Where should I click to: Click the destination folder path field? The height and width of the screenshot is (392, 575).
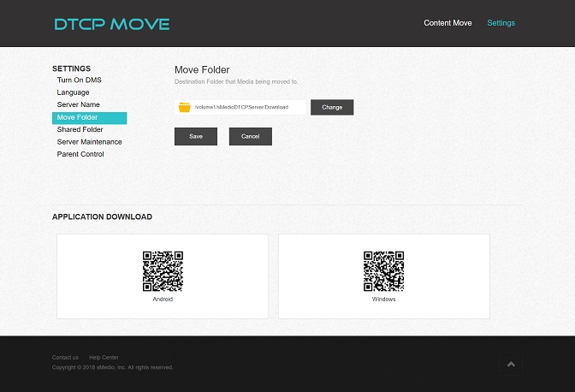point(248,108)
